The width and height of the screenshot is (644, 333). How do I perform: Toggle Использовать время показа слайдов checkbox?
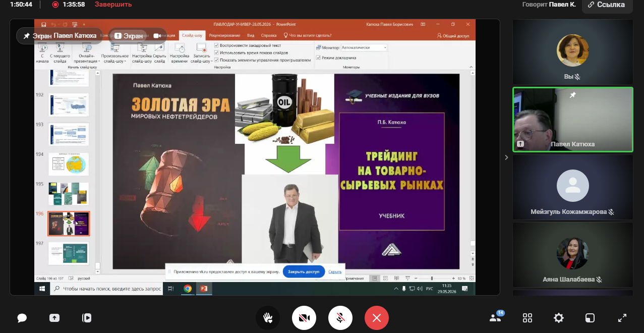pos(217,52)
